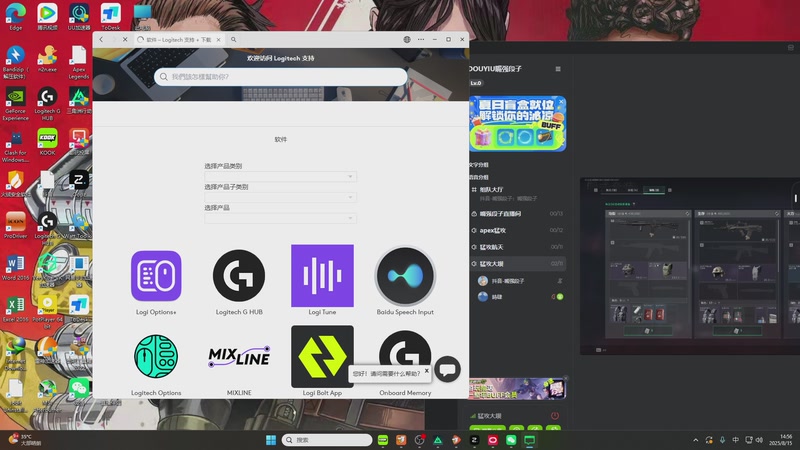
Task: Open Word 2016 desktop shortcut
Action: (16, 267)
